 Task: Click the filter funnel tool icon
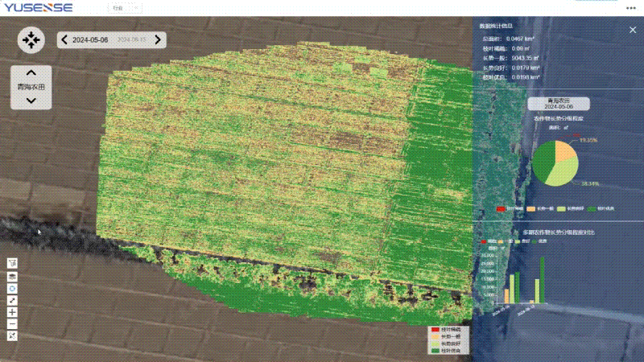12,262
